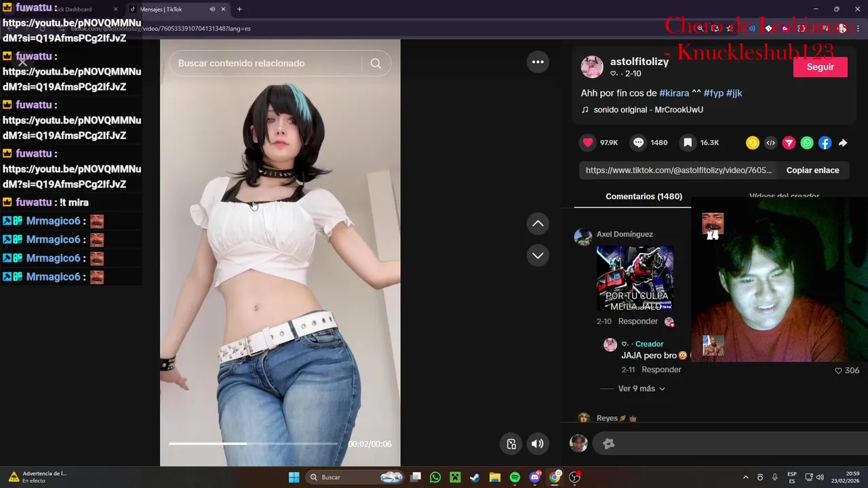The height and width of the screenshot is (488, 868).
Task: Open Minecraft from the taskbar
Action: pyautogui.click(x=455, y=477)
